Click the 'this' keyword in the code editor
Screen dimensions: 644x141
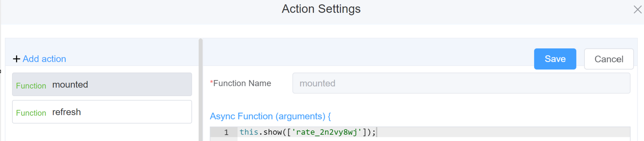249,132
